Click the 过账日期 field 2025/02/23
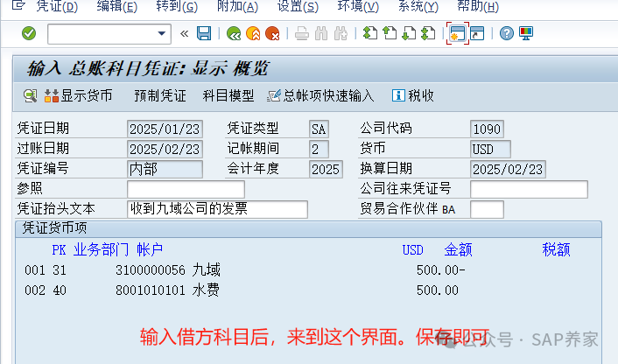The height and width of the screenshot is (364, 618). tap(165, 149)
